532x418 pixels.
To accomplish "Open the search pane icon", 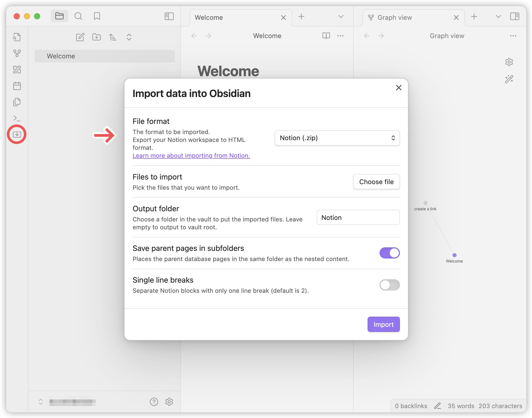I will (x=78, y=16).
